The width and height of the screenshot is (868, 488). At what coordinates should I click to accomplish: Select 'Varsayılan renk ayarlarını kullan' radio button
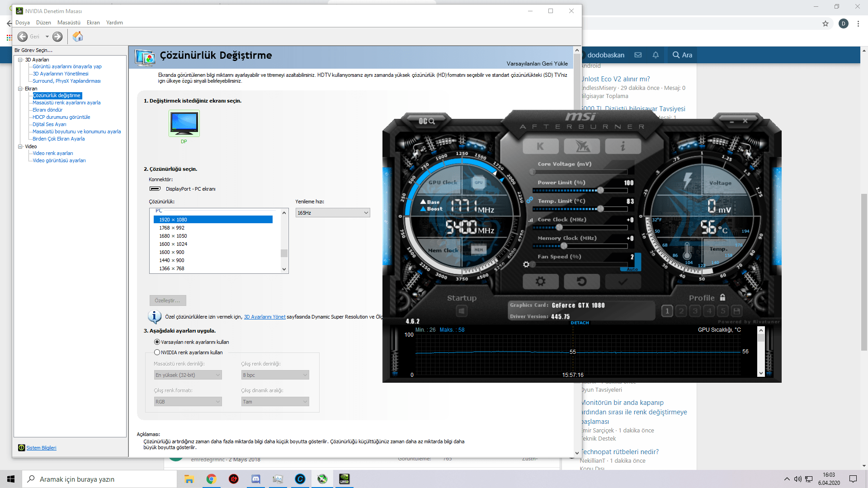click(x=157, y=342)
